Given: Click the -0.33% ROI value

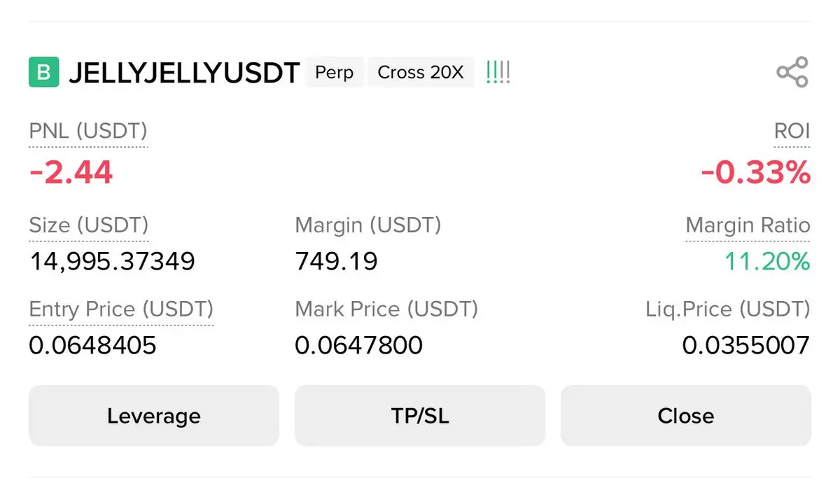Looking at the screenshot, I should (755, 172).
